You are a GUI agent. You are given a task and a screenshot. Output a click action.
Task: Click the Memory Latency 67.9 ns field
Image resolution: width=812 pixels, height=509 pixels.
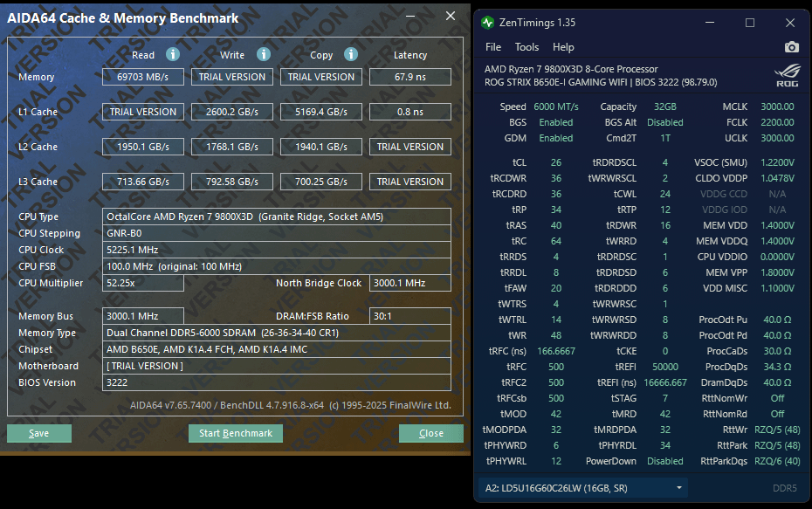tap(410, 77)
